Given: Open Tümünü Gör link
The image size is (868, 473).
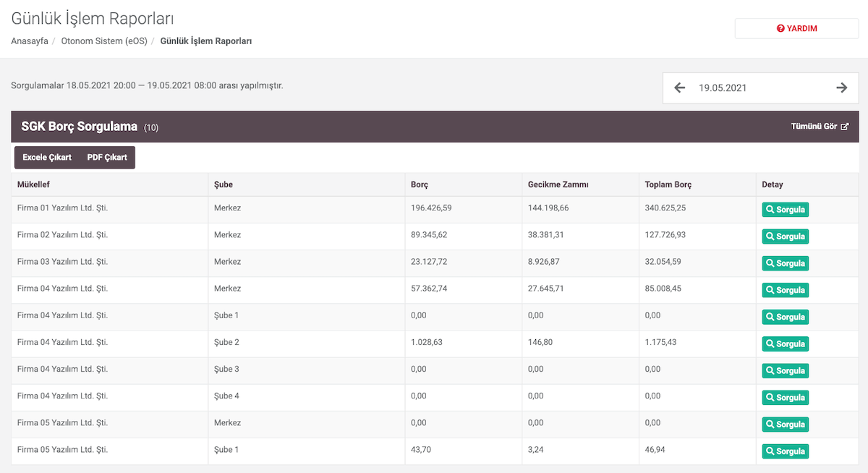Looking at the screenshot, I should (820, 126).
